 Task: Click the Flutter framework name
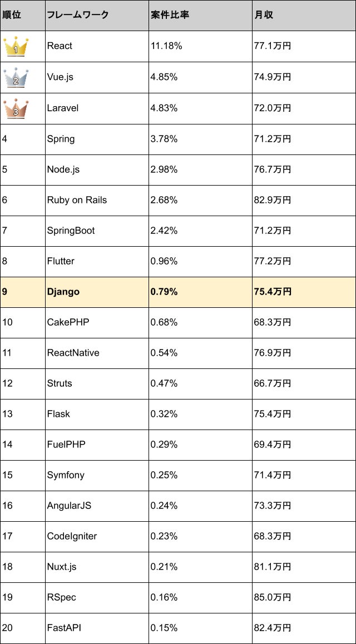pyautogui.click(x=61, y=261)
